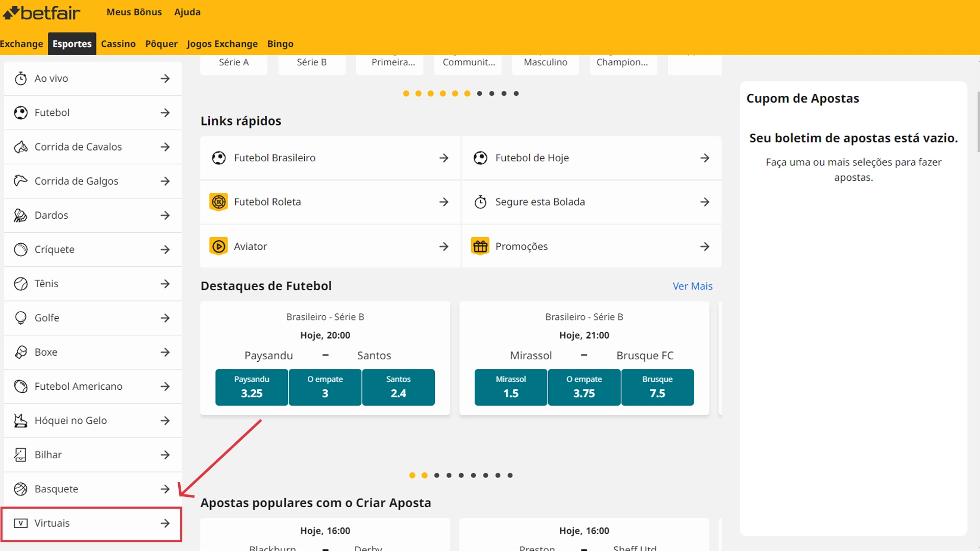Click the Futebol Roleta roulette icon
The image size is (980, 551).
(x=218, y=202)
